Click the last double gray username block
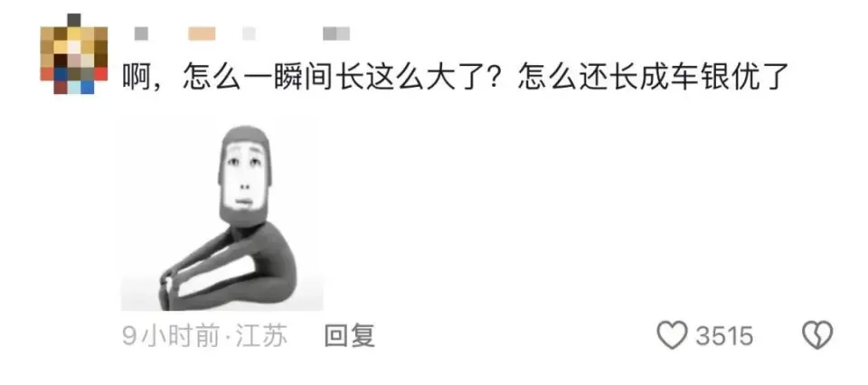This screenshot has width=868, height=385. coord(336,34)
